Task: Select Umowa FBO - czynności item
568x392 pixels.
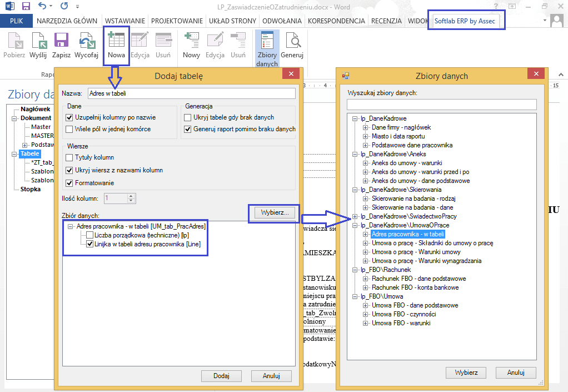Action: pos(404,314)
